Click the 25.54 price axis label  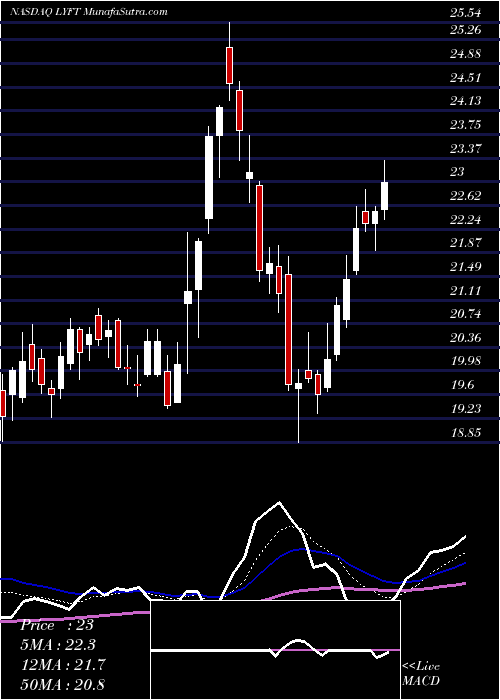[466, 13]
